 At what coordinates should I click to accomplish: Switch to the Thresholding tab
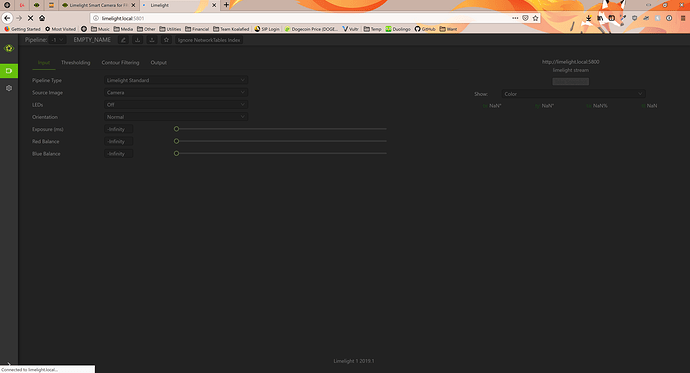tap(76, 62)
